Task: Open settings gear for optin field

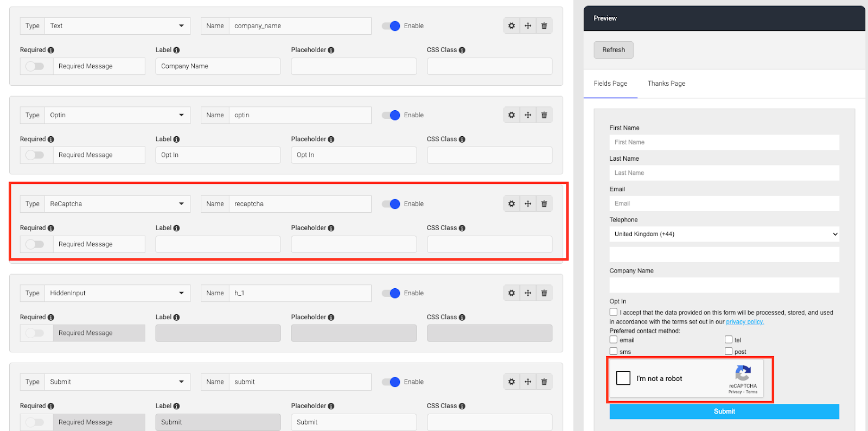Action: (x=512, y=115)
